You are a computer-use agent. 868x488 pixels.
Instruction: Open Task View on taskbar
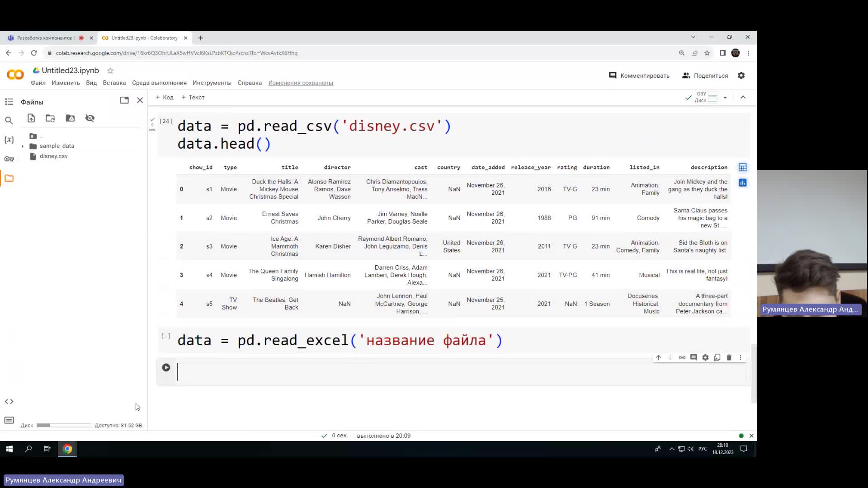pos(47,449)
